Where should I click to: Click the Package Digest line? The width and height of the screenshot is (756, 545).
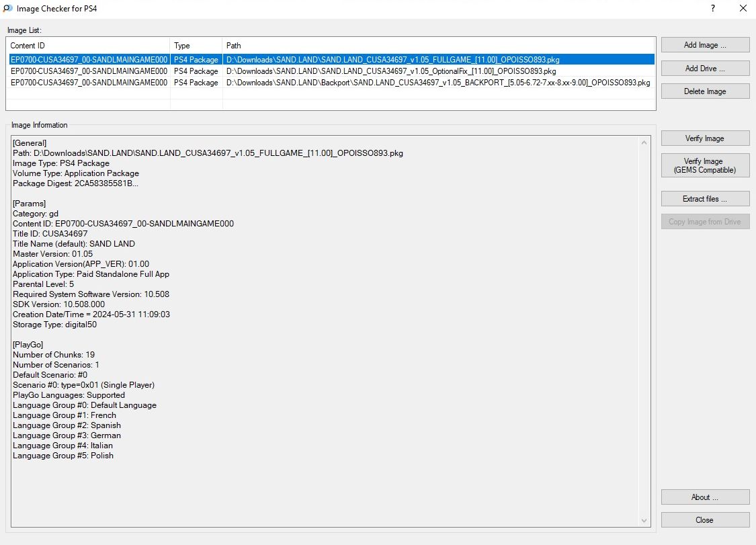pos(76,183)
